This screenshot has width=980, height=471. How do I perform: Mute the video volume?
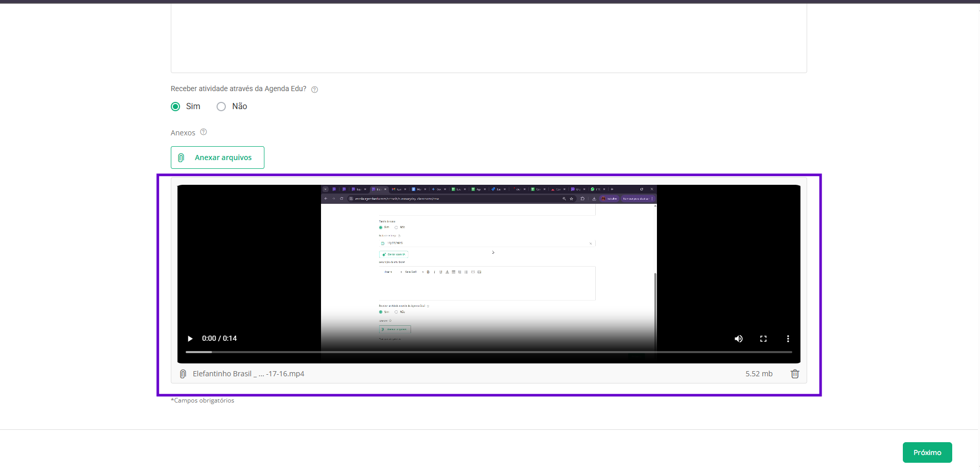click(739, 339)
